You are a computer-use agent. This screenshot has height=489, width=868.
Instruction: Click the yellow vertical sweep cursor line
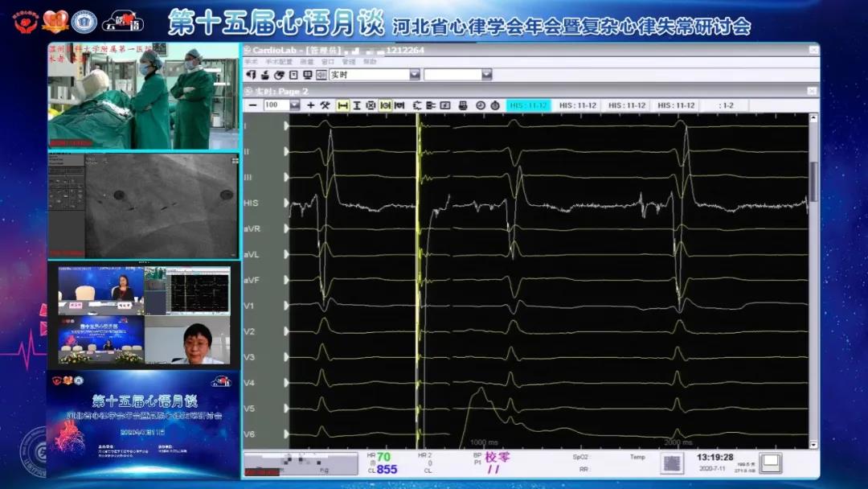[x=418, y=281]
